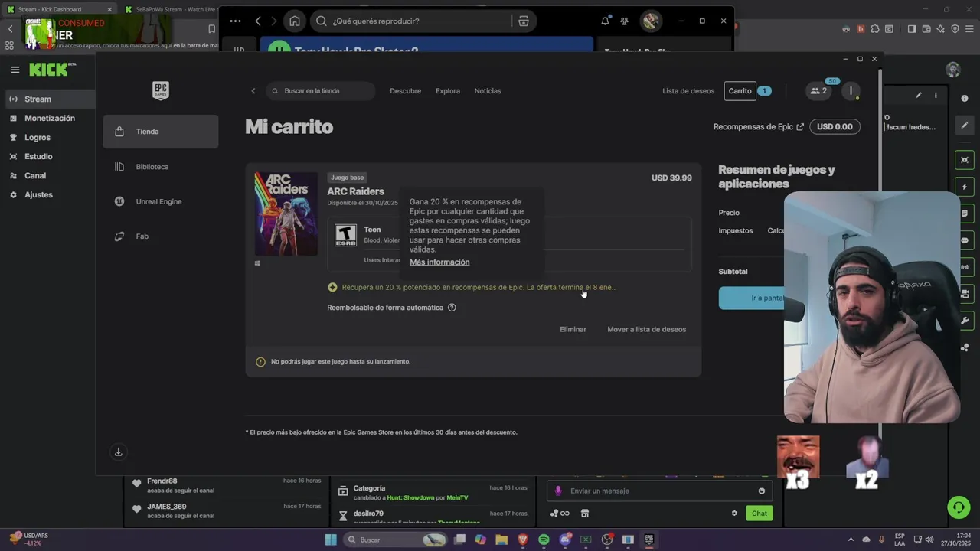Click the ESRB Teen rating badge
Screen dimensions: 980x551
pos(345,235)
